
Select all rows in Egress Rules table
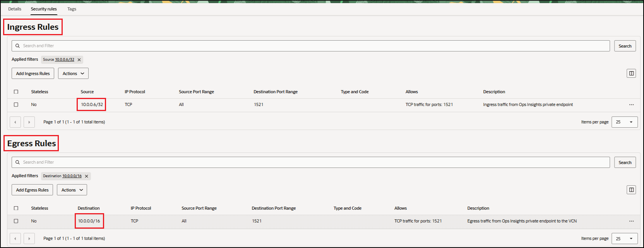[x=16, y=208]
